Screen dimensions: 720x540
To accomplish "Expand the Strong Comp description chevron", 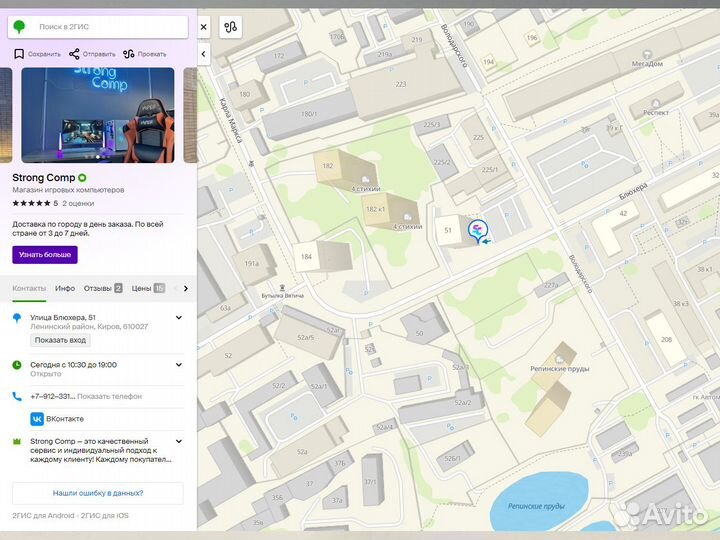I will 179,441.
